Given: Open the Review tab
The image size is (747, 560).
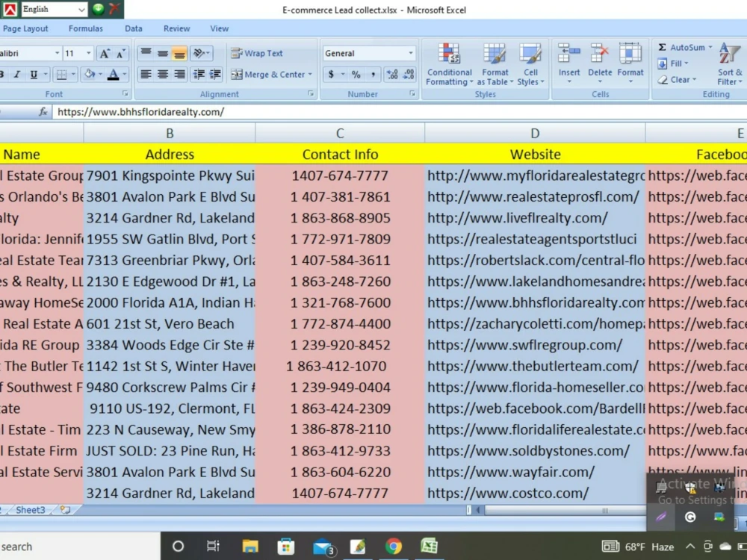Looking at the screenshot, I should 177,28.
